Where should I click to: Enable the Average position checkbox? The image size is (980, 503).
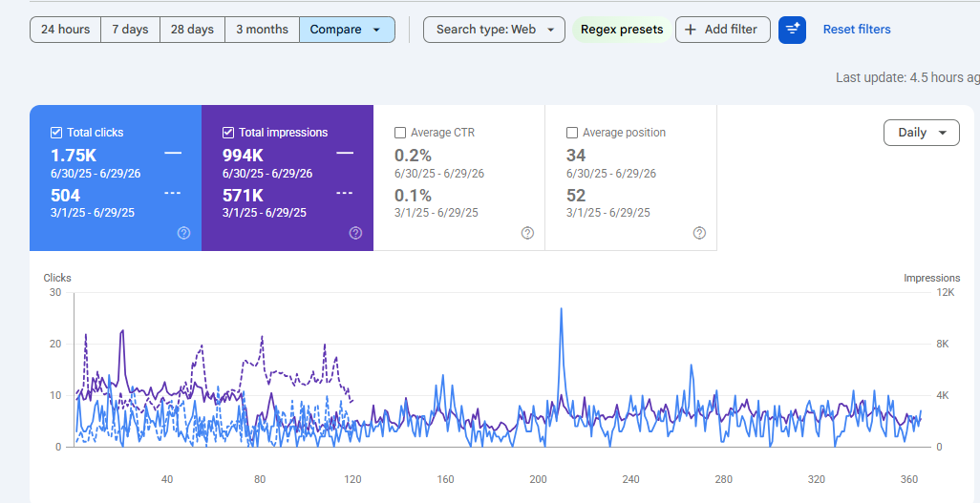click(x=572, y=133)
